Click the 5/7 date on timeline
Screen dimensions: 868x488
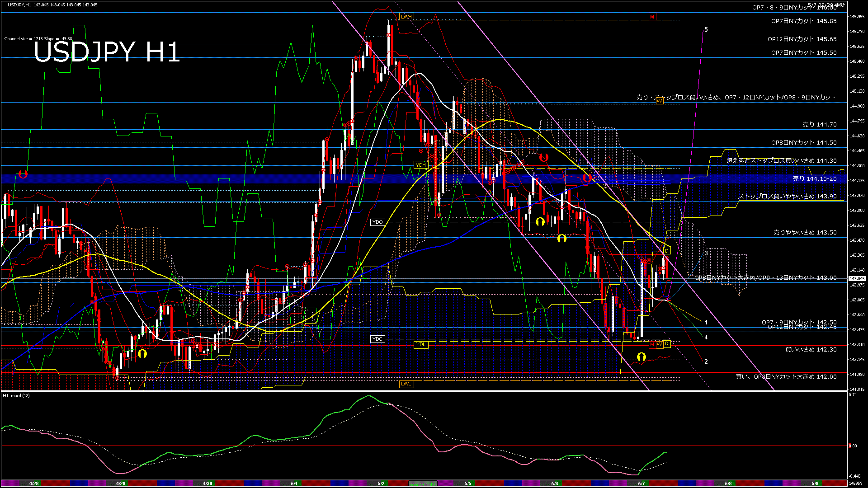click(x=641, y=483)
